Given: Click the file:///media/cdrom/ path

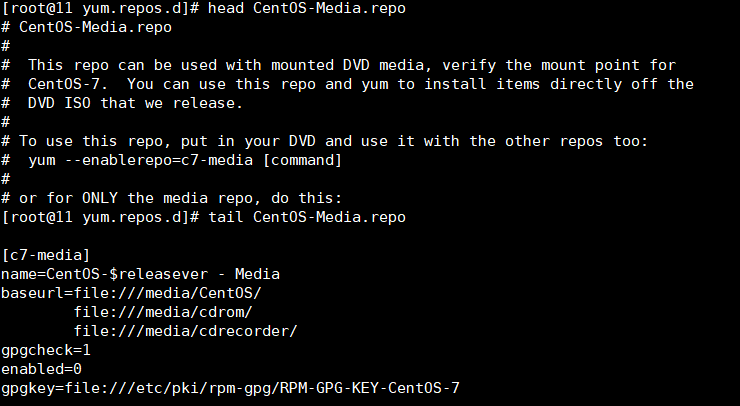Looking at the screenshot, I should point(163,312).
